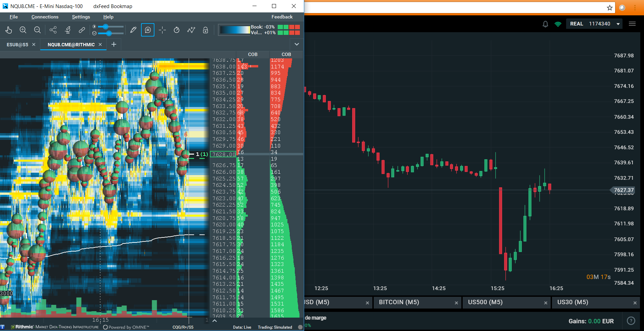Click the zoom out magnifier icon
The height and width of the screenshot is (331, 644).
coord(37,30)
